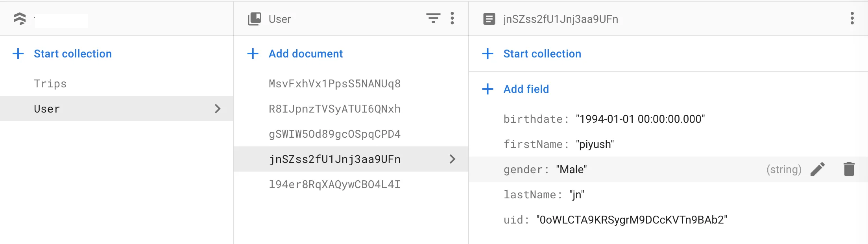The image size is (868, 244).
Task: Select document gSWIW5Od89gcOSpqCPD4
Action: point(334,134)
